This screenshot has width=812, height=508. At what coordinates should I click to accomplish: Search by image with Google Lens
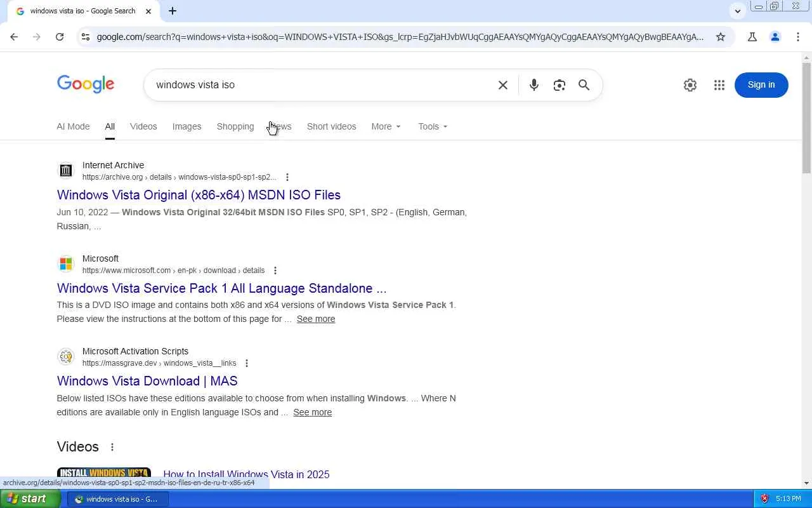(x=559, y=85)
